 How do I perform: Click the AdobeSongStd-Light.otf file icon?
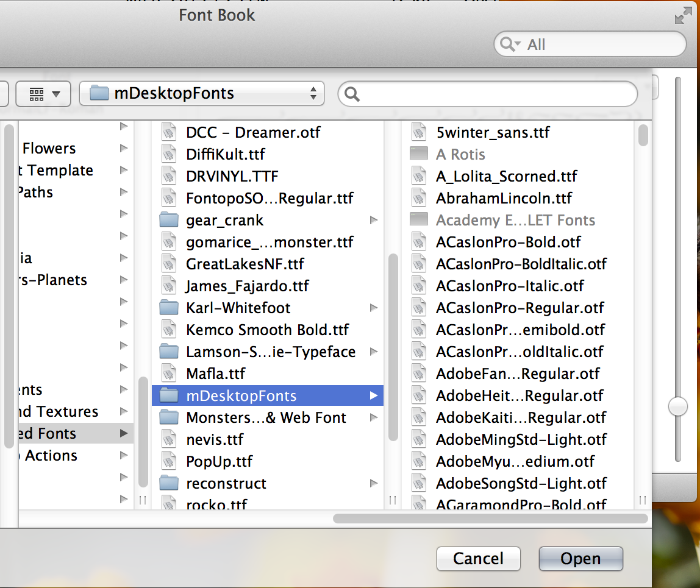419,483
